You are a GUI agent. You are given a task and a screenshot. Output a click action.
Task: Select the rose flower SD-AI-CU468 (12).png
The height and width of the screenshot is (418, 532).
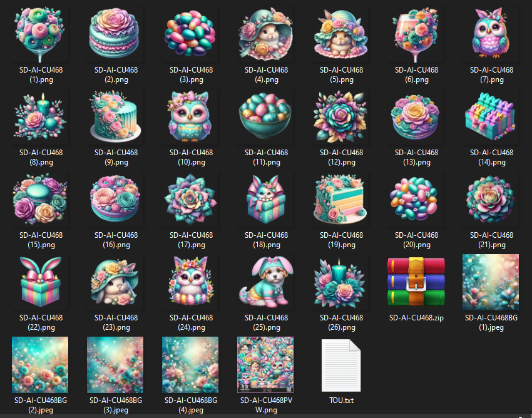341,117
